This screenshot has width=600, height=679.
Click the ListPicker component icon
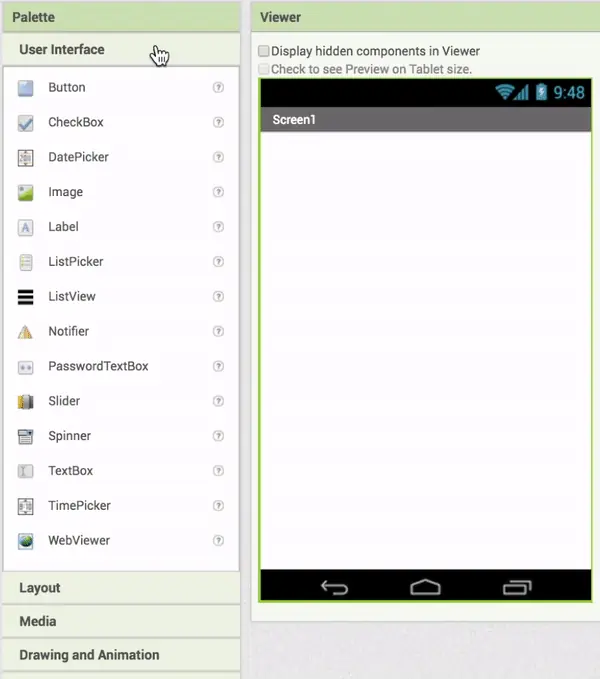coord(26,262)
